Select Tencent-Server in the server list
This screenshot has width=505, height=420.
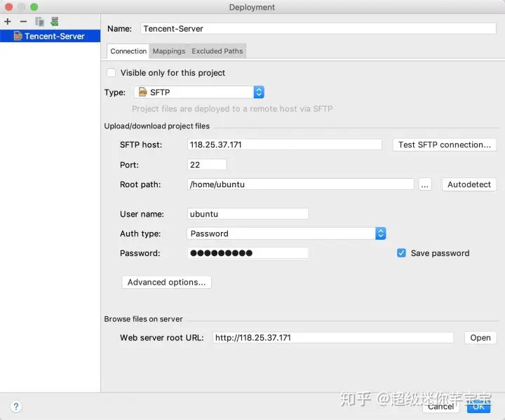click(x=50, y=36)
